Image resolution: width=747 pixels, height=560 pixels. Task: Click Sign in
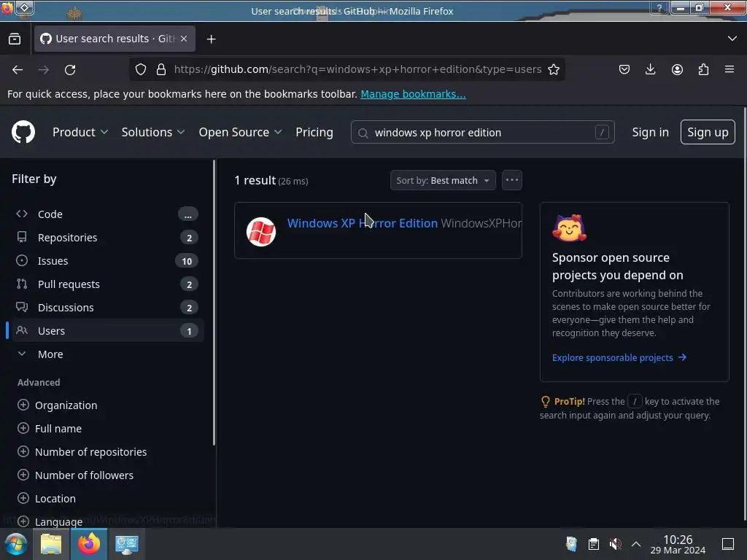(x=650, y=133)
